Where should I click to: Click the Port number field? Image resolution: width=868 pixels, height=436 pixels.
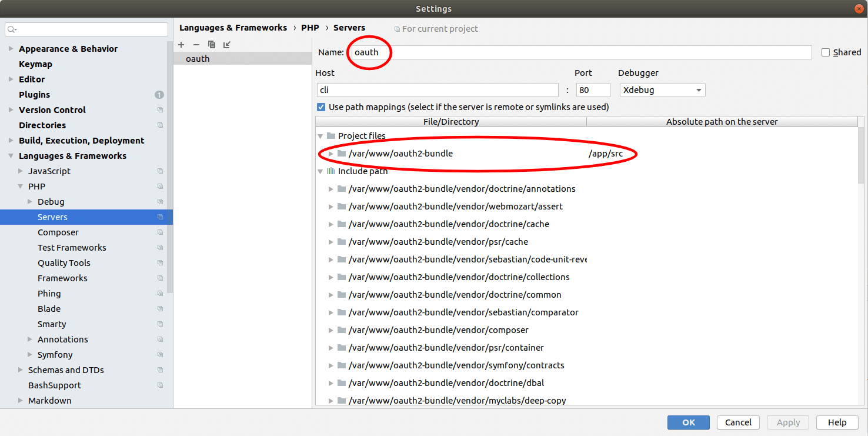click(593, 90)
